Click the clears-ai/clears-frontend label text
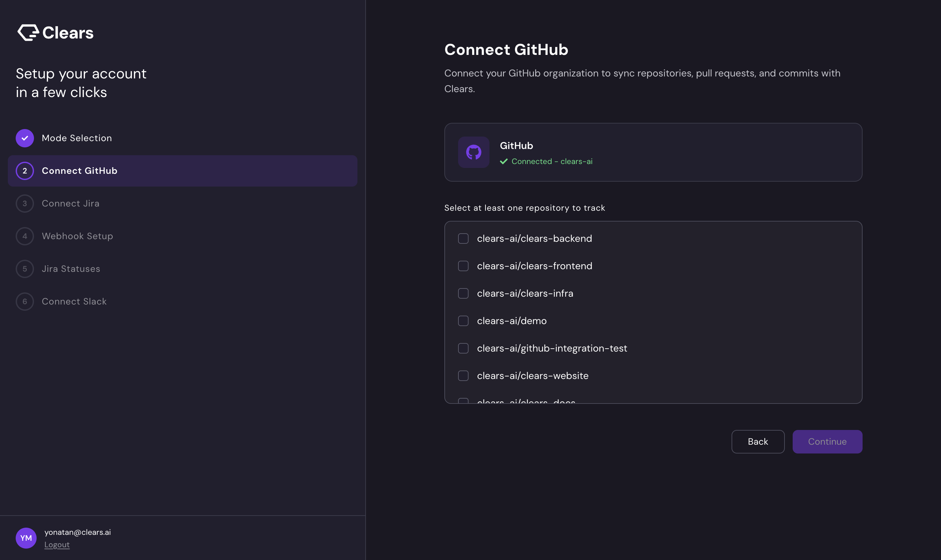This screenshot has width=941, height=560. [x=535, y=266]
